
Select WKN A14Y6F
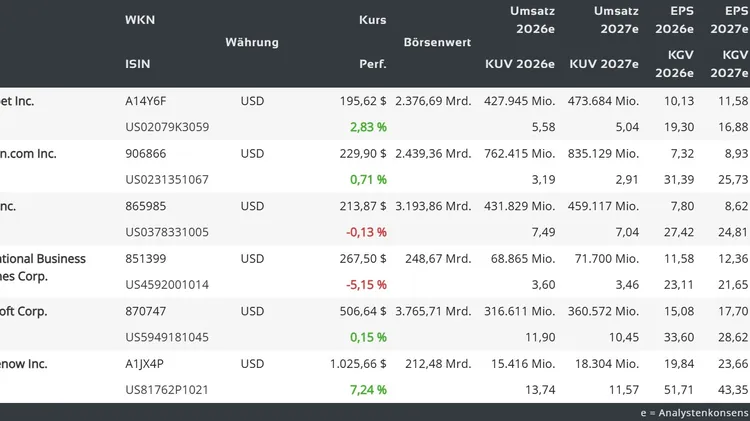tap(146, 101)
